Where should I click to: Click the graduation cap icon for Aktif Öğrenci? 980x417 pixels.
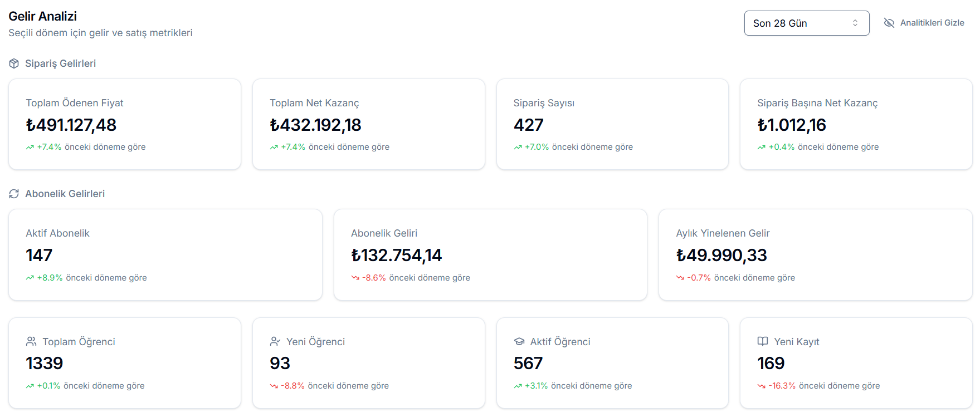point(519,341)
